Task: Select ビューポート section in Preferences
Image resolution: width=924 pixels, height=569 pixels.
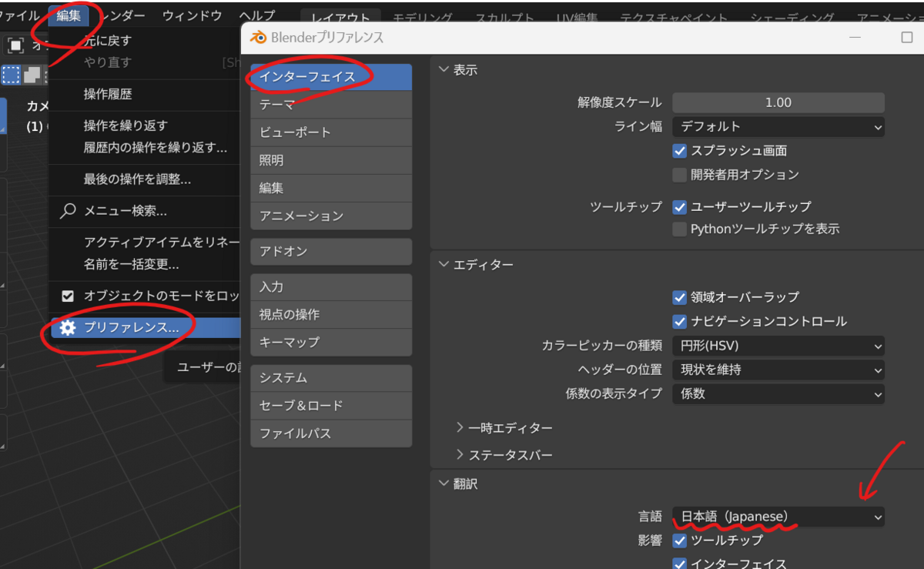Action: tap(331, 132)
